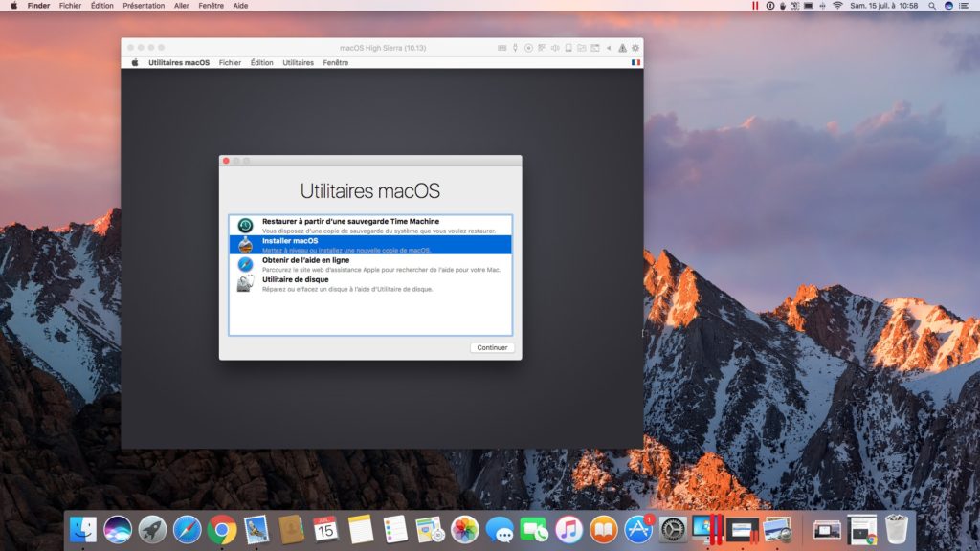Click the Parallels USB device icon

click(515, 48)
